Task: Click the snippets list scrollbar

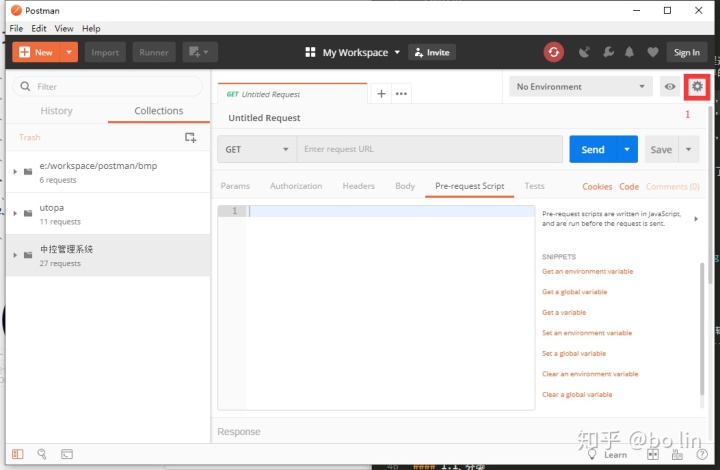Action: pyautogui.click(x=702, y=328)
